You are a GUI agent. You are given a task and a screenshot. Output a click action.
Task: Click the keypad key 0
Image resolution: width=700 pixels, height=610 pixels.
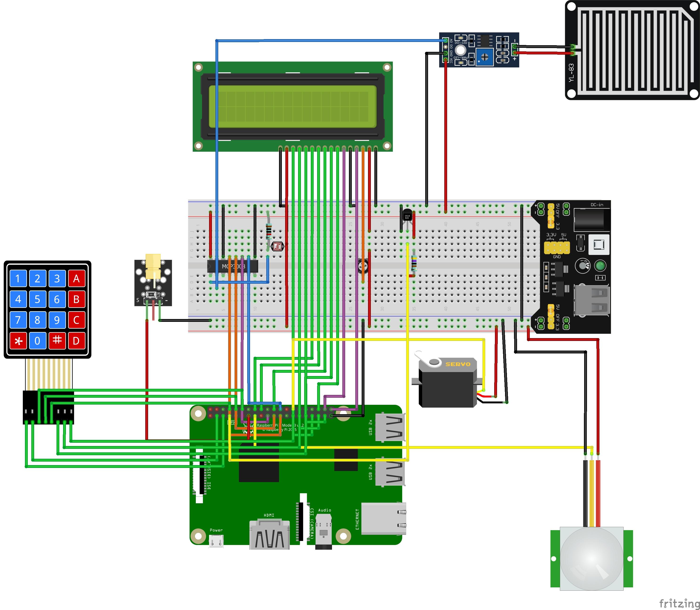(x=37, y=341)
